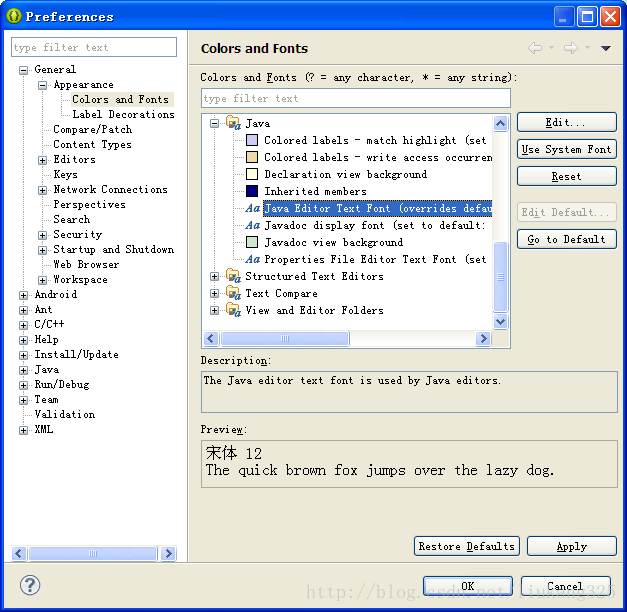Select Label Decorations in the tree

[123, 114]
